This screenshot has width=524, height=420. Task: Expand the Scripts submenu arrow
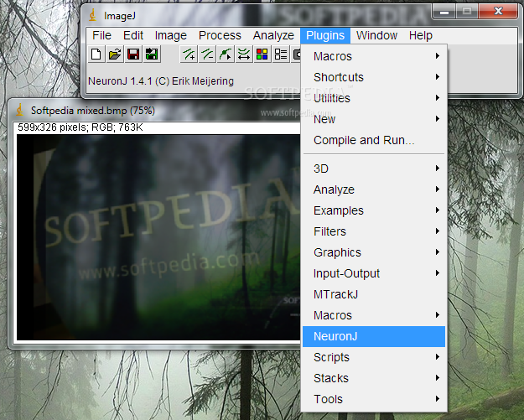click(x=438, y=357)
